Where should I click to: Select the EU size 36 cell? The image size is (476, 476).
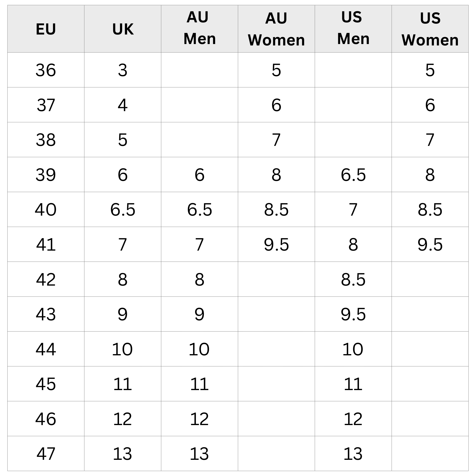click(46, 70)
